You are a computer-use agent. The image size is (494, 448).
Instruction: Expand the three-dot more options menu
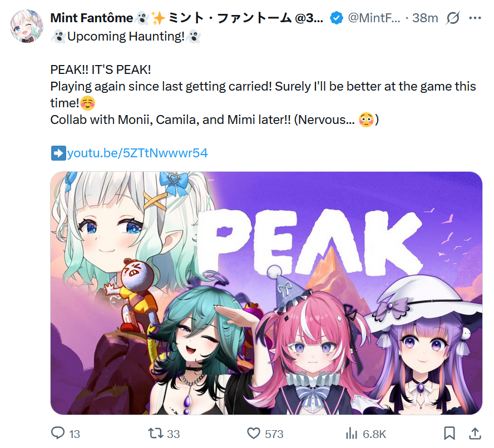(x=475, y=18)
